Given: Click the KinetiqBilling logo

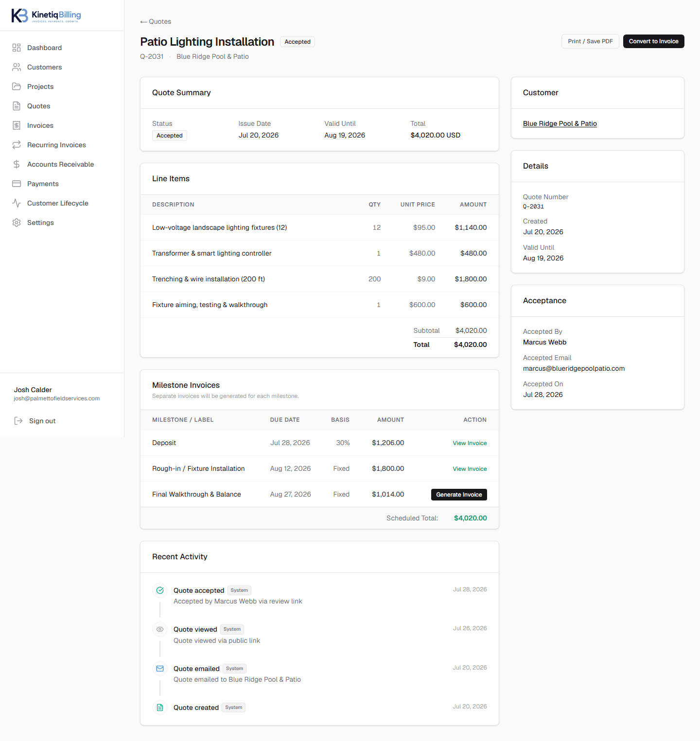Looking at the screenshot, I should [46, 16].
